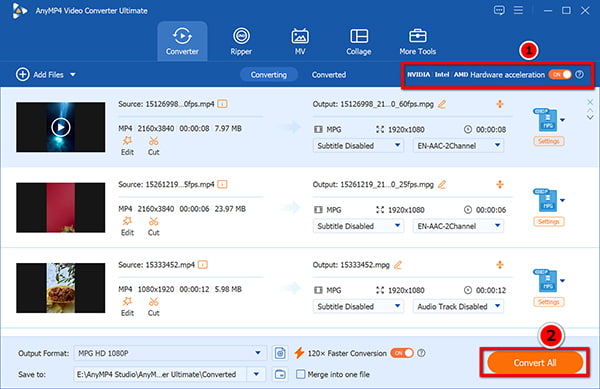Choose MPG format icon for 15261219 row

tap(545, 200)
